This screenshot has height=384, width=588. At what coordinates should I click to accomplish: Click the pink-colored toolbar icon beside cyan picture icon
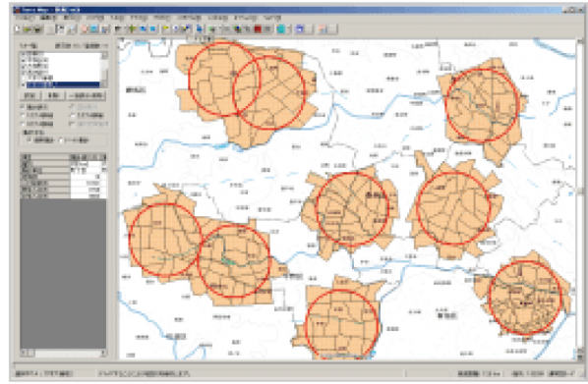tap(85, 29)
